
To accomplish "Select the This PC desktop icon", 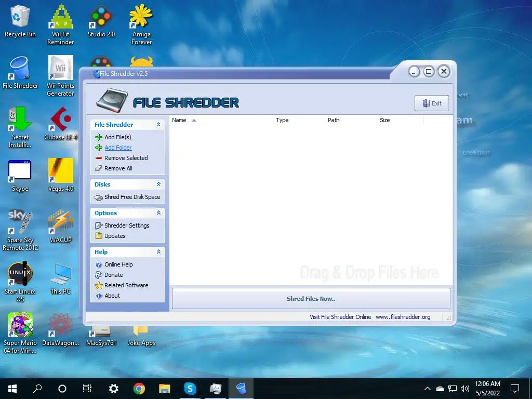I will 61,278.
